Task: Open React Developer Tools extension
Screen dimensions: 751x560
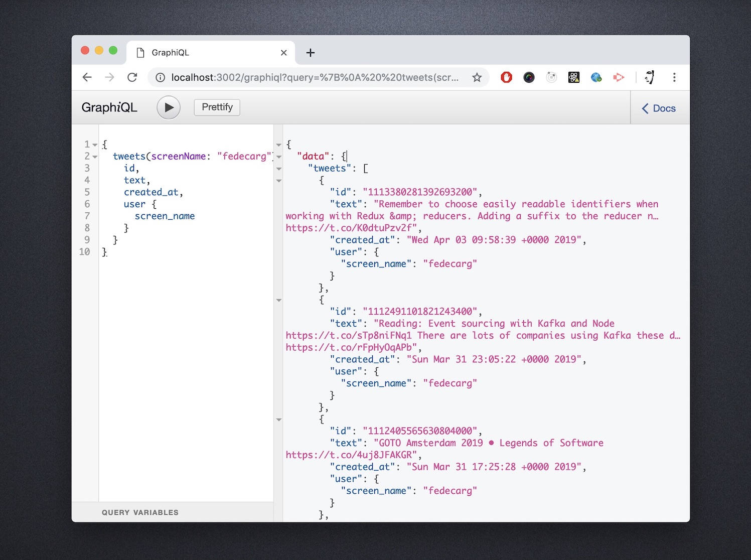Action: [574, 77]
